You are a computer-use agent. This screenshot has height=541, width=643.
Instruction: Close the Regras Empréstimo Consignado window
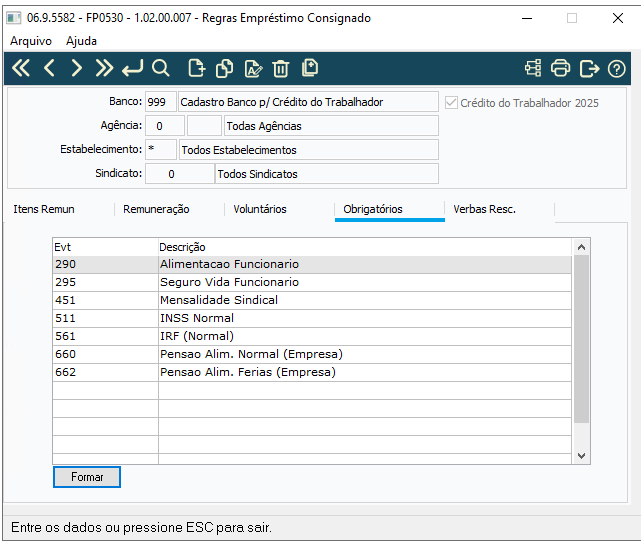(x=618, y=18)
